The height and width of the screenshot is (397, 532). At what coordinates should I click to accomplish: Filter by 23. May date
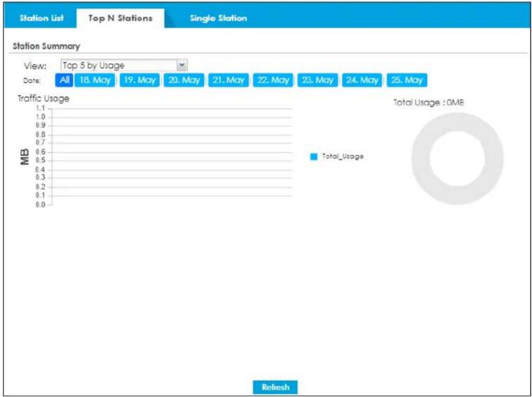point(317,80)
